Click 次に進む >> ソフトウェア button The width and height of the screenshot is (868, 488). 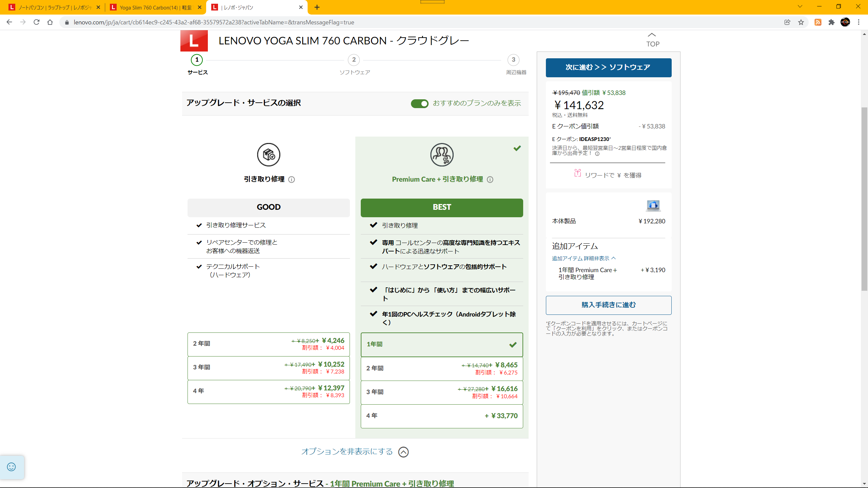click(608, 67)
